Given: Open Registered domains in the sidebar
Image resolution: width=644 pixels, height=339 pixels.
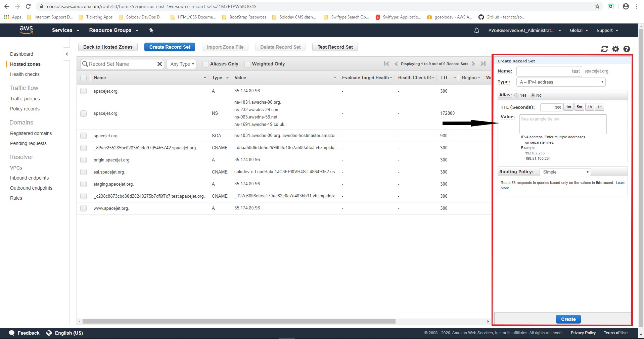Looking at the screenshot, I should click(x=31, y=133).
